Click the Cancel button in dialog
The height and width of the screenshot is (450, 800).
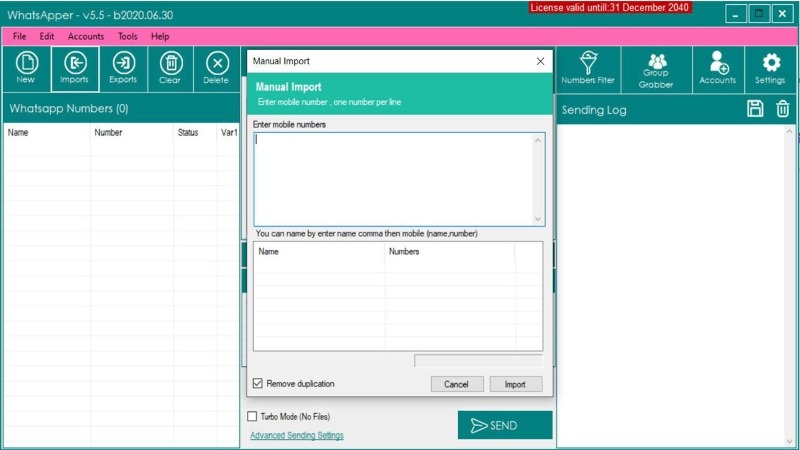coord(456,384)
